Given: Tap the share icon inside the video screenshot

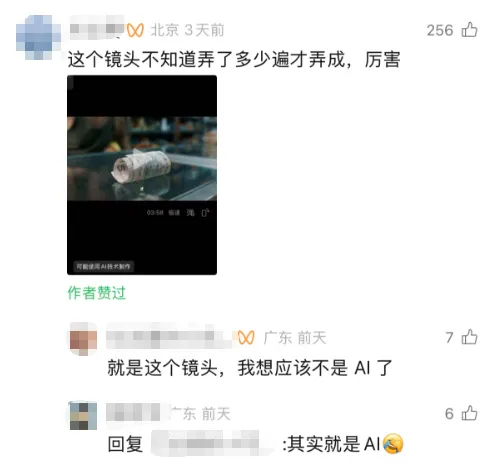Looking at the screenshot, I should pos(205,213).
